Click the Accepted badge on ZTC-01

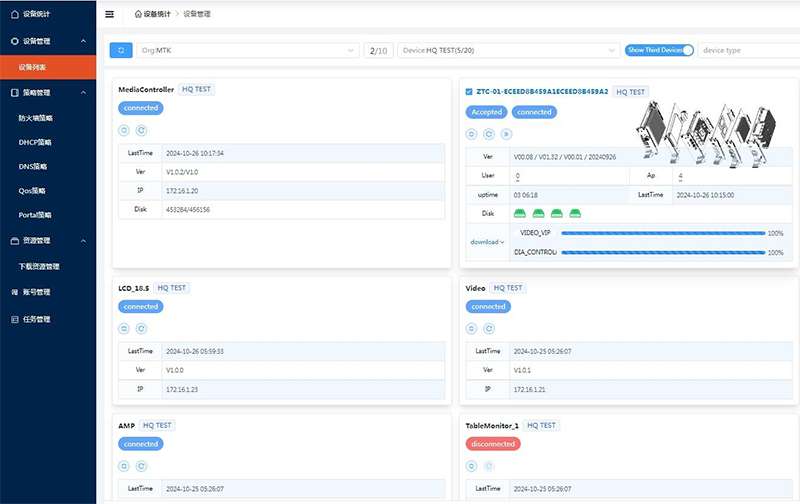coord(486,112)
